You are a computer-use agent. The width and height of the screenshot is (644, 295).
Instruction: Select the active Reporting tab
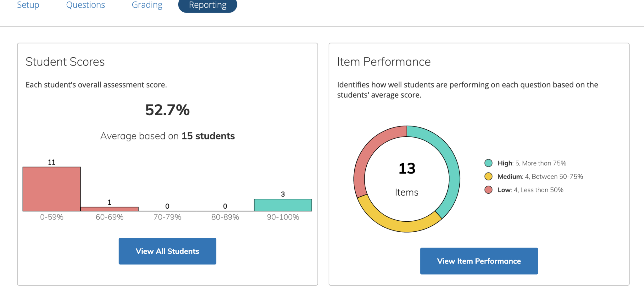pyautogui.click(x=208, y=5)
